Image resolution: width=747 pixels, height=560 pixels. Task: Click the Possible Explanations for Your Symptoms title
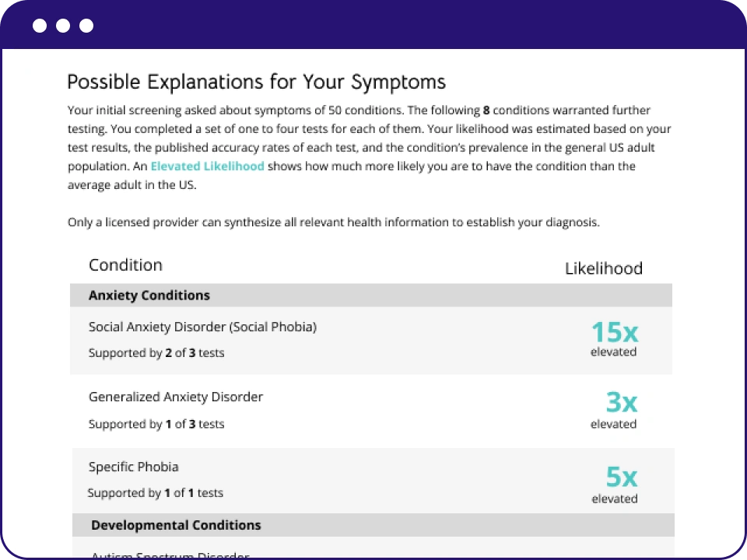[256, 82]
